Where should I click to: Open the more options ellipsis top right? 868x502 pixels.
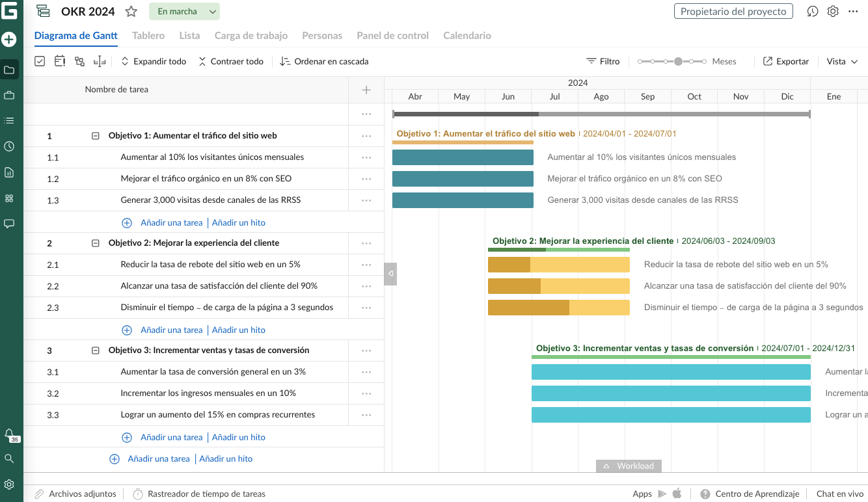[x=854, y=11]
